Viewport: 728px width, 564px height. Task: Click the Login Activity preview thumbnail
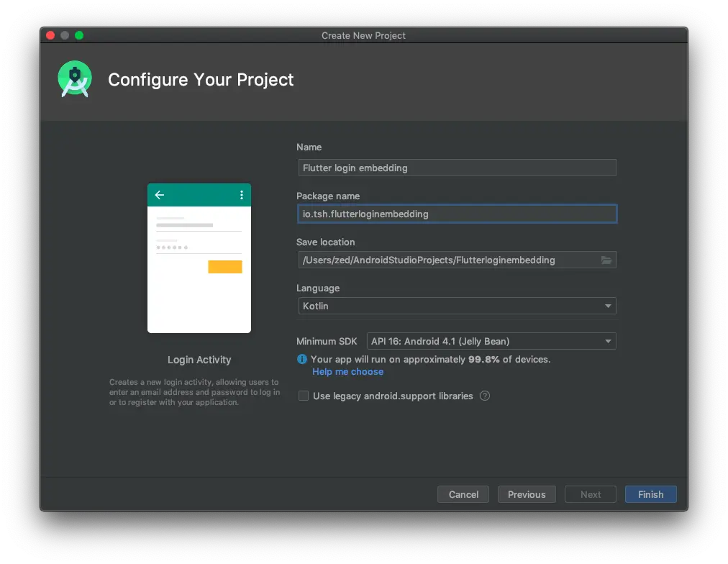(x=199, y=258)
